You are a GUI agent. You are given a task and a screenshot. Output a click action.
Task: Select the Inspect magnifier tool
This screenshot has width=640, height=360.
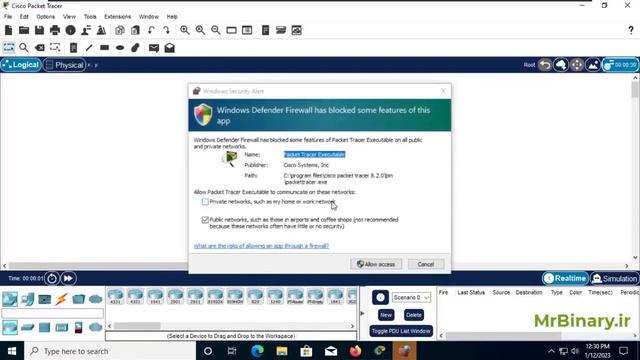[24, 48]
